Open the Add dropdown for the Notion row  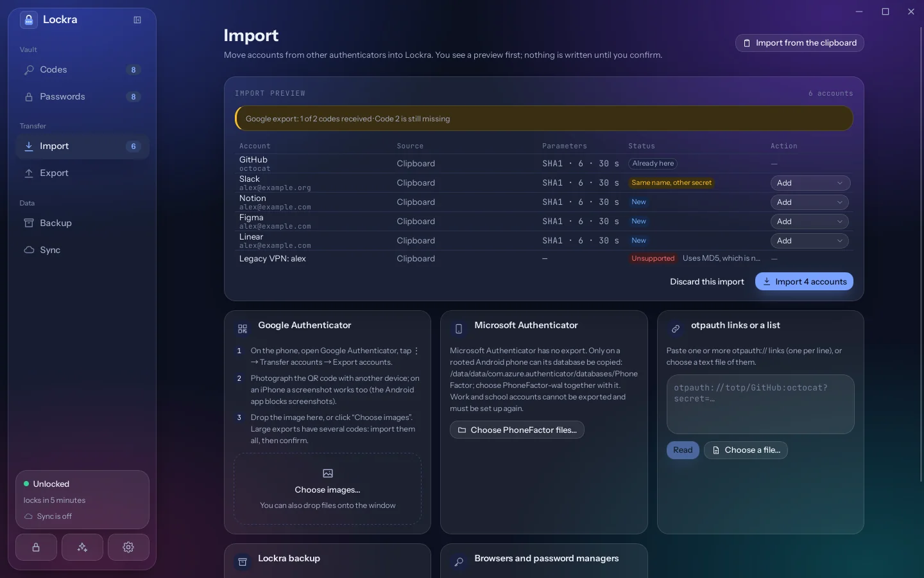pos(810,202)
